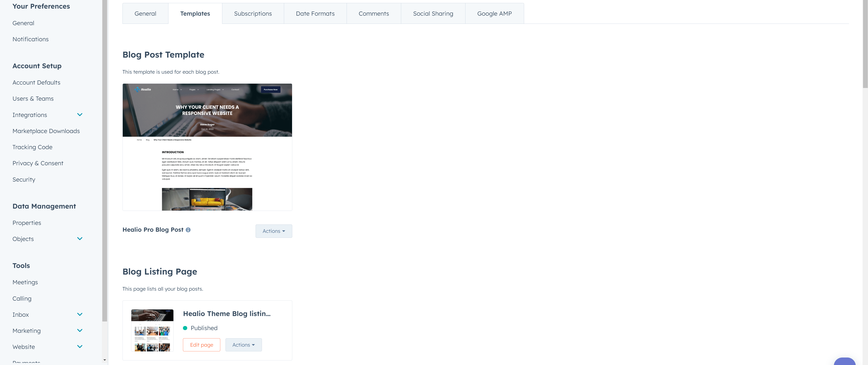The image size is (868, 365).
Task: Open the Marketplace Downloads page
Action: point(46,131)
